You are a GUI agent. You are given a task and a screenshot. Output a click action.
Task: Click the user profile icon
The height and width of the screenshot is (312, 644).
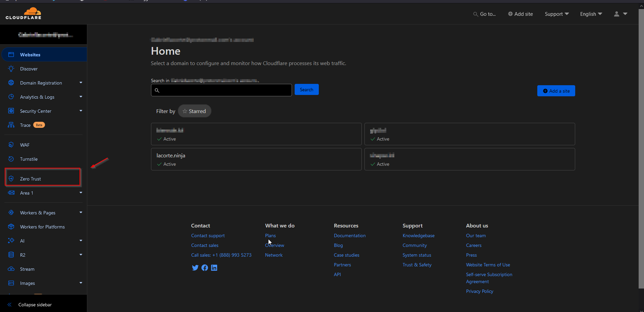point(616,14)
